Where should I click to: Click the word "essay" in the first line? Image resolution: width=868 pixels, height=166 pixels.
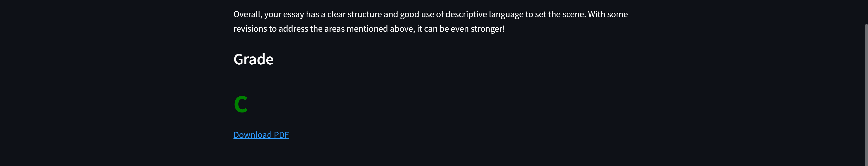(x=293, y=14)
